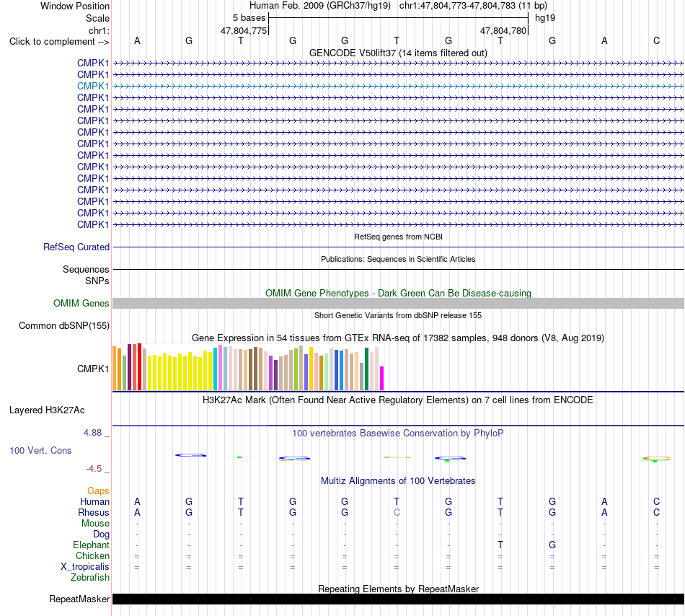Click the G base in Elephant row
The height and width of the screenshot is (616, 685).
pos(552,545)
